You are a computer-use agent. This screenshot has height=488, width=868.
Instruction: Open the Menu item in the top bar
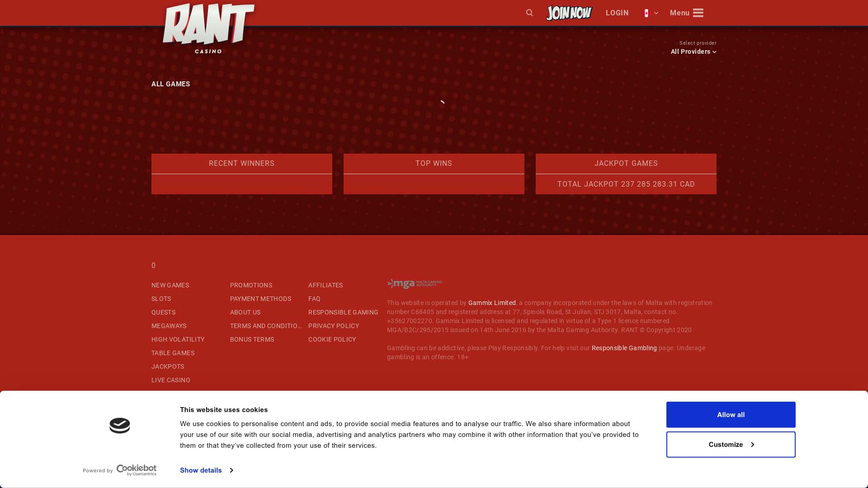point(679,13)
